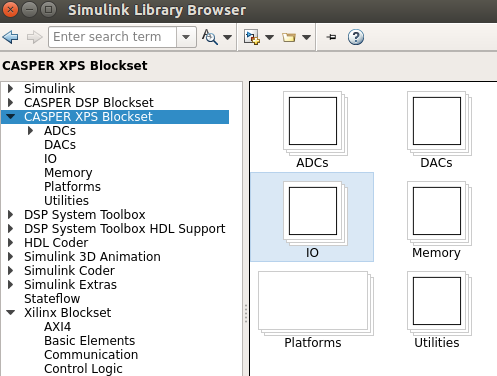Viewport: 497px width, 376px height.
Task: Click the Utilities library block thumbnail
Action: [x=439, y=303]
